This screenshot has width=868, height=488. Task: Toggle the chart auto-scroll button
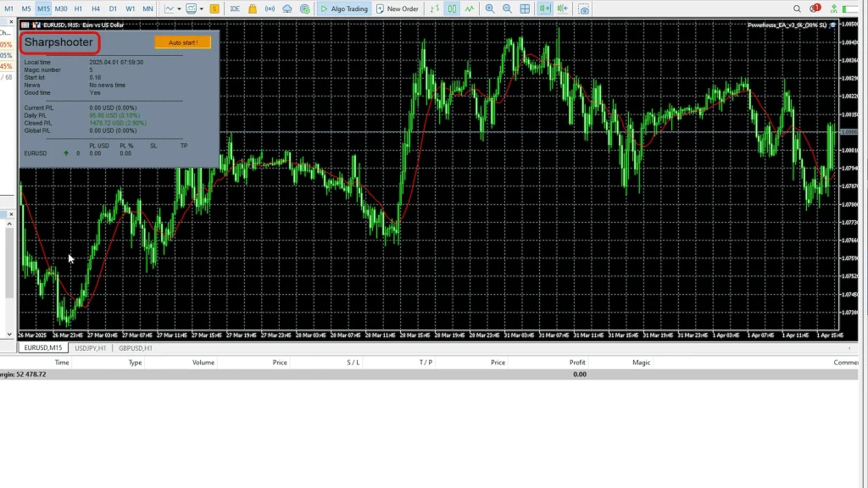(x=544, y=8)
